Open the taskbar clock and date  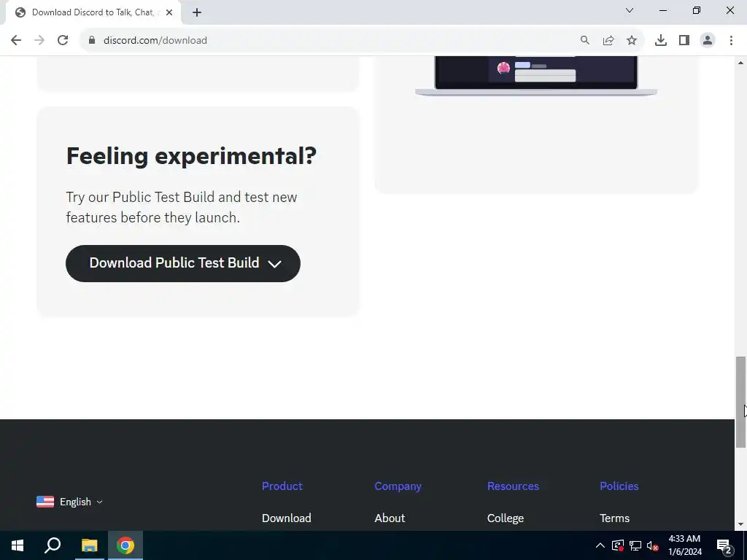click(x=684, y=545)
